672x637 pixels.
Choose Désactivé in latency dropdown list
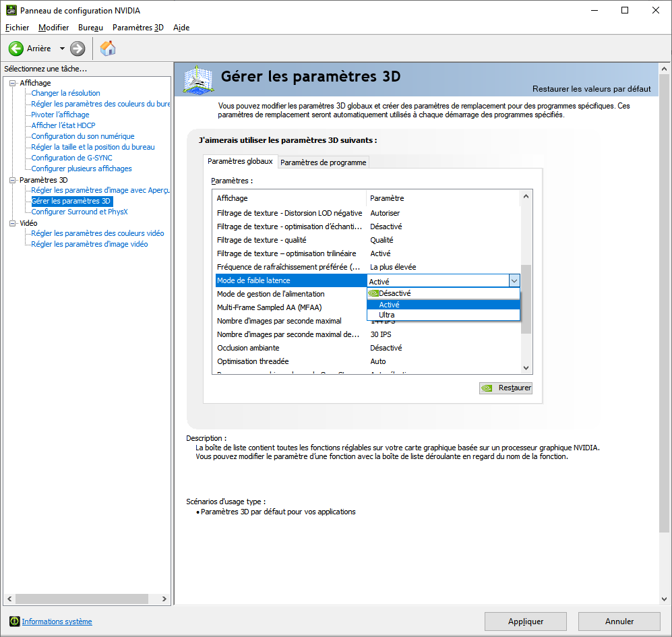point(443,293)
